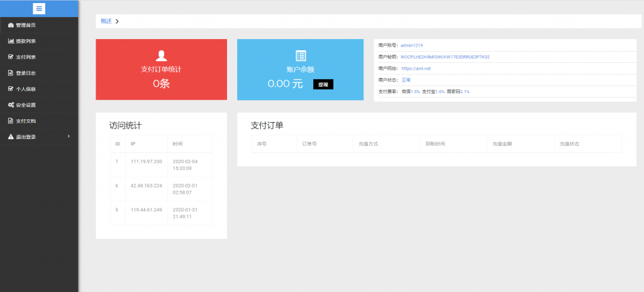Click the dashboard icon beside 管理首页
The width and height of the screenshot is (644, 292).
click(11, 25)
